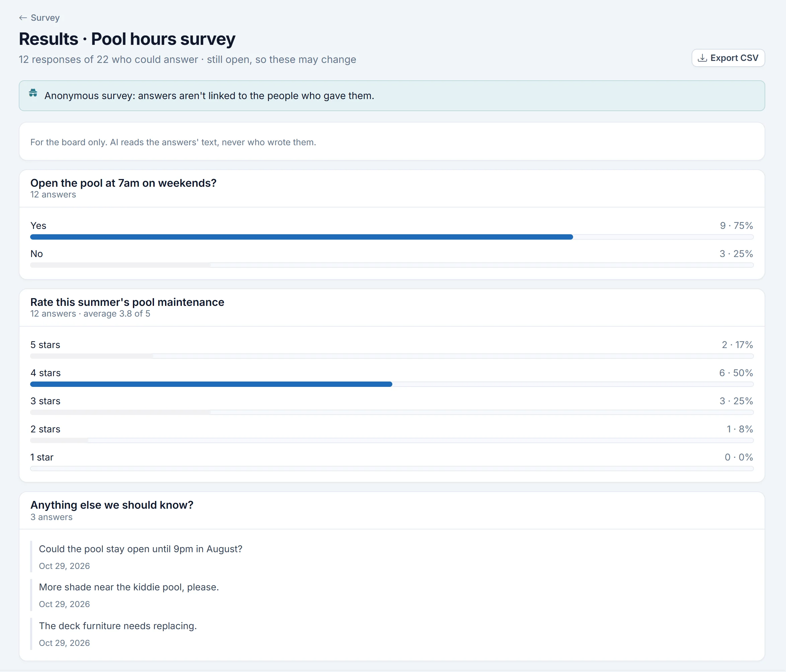Screen dimensions: 786x672
Task: Click the '1 · 8%' value for 2 stars
Action: coord(740,429)
